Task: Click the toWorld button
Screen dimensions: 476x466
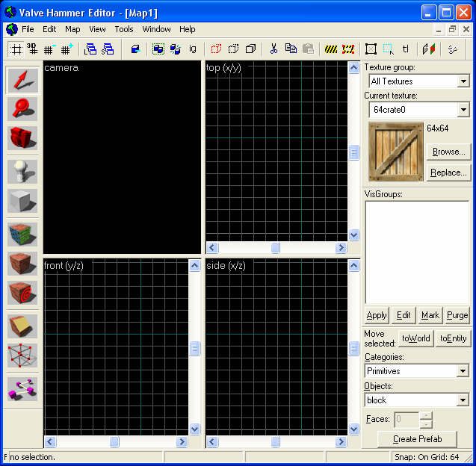Action: coord(416,338)
